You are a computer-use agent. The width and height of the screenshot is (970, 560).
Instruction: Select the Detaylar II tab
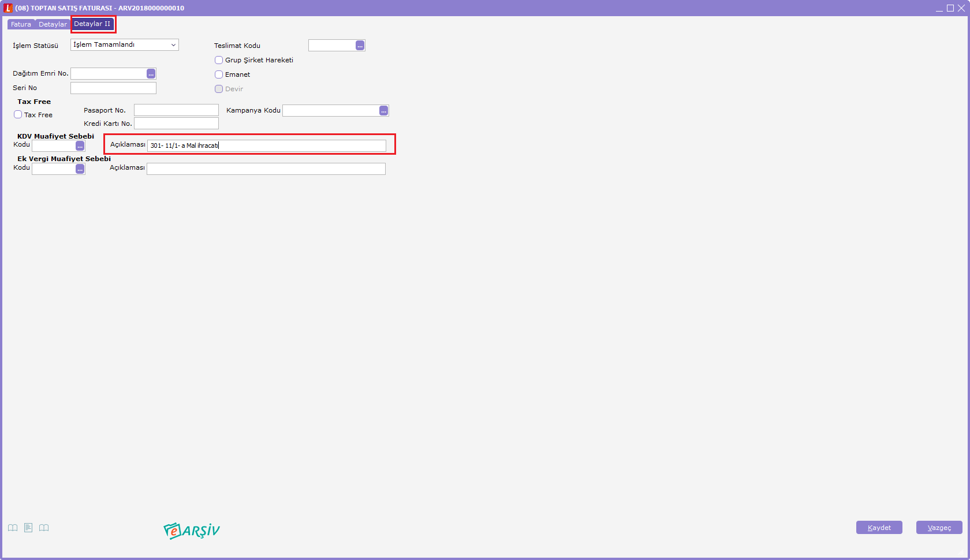[92, 24]
